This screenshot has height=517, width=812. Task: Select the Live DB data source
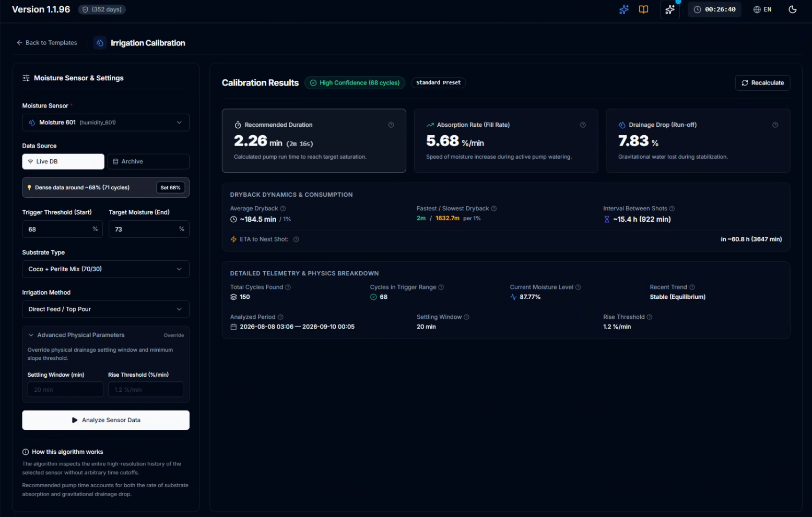[x=63, y=162]
